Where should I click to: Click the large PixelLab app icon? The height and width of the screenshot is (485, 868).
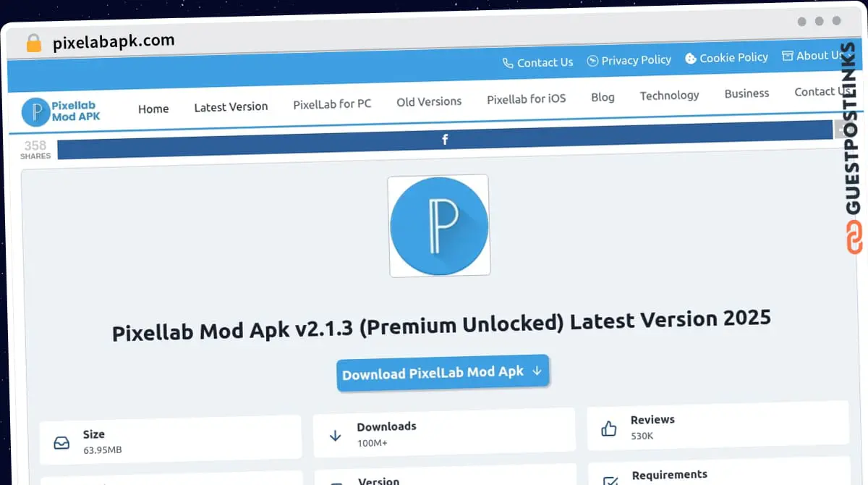click(439, 226)
